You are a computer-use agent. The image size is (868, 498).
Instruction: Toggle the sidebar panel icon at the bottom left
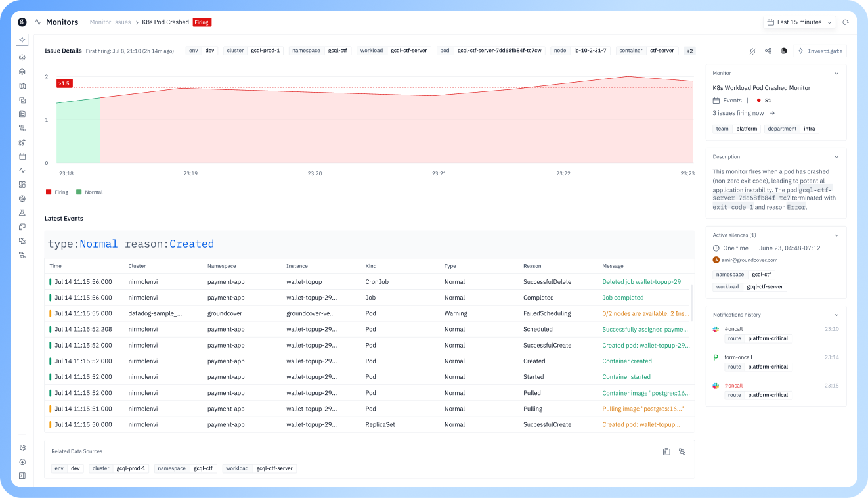22,476
